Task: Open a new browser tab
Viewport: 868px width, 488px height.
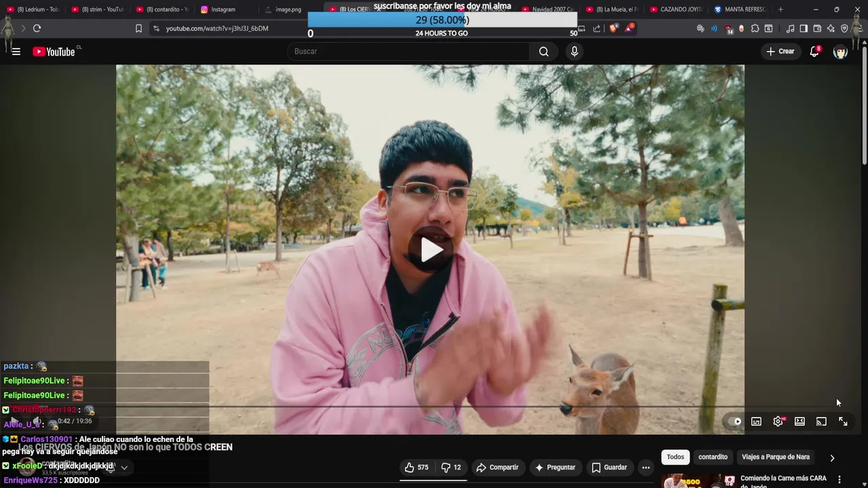Action: click(x=781, y=9)
